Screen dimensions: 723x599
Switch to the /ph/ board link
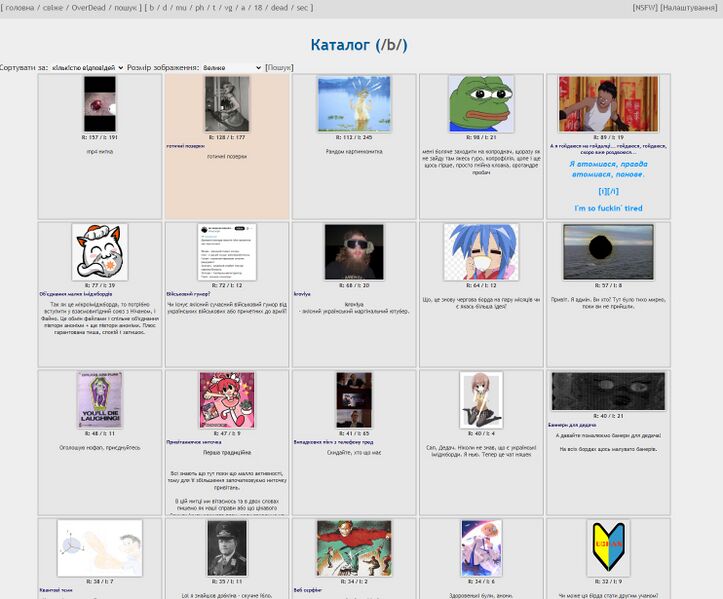pyautogui.click(x=200, y=8)
